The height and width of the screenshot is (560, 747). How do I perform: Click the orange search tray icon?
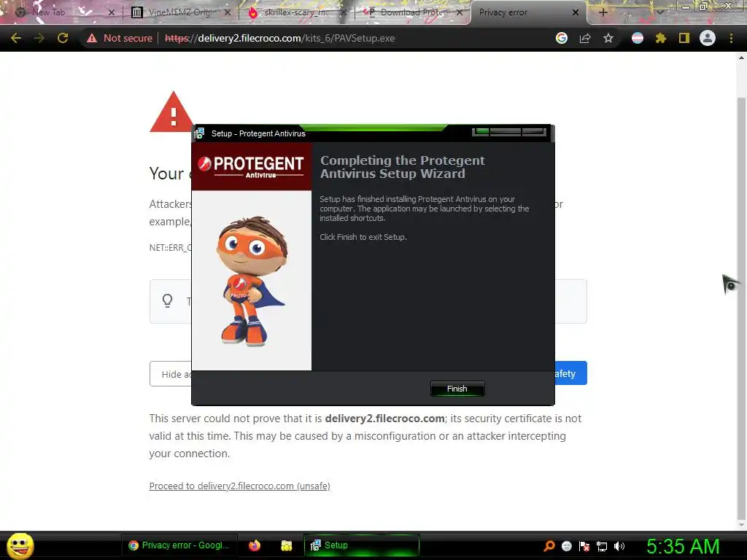pos(549,545)
